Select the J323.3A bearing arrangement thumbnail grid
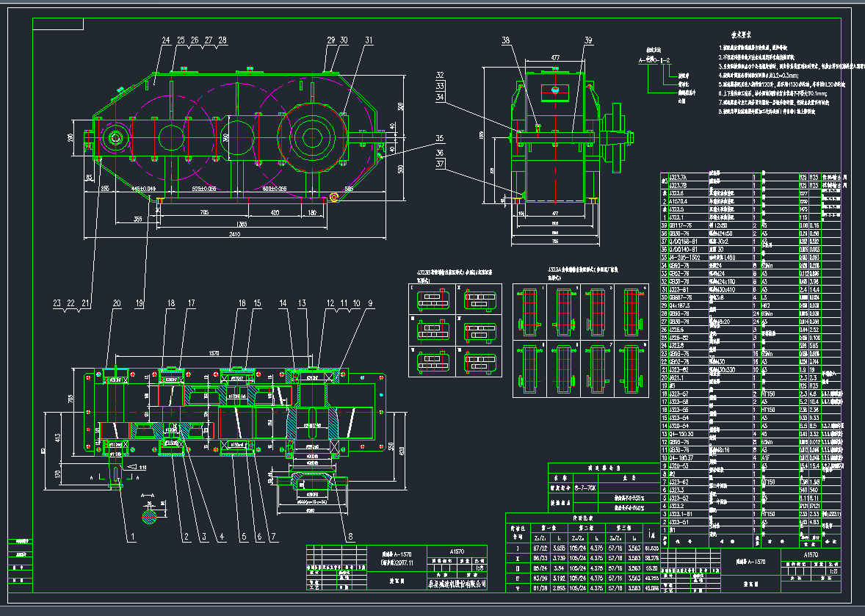The image size is (865, 616). [x=580, y=330]
